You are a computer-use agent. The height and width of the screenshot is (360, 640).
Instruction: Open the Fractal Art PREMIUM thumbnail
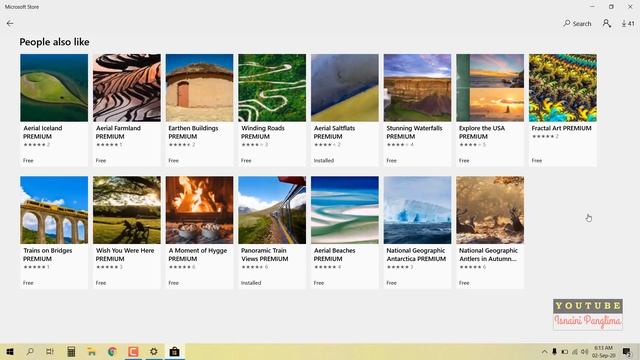tap(562, 88)
